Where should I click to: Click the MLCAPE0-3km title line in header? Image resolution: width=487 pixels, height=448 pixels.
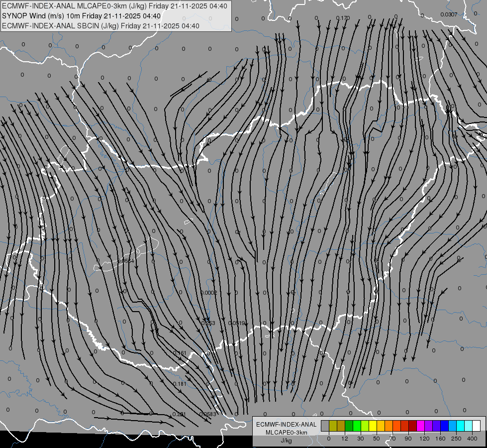click(114, 6)
